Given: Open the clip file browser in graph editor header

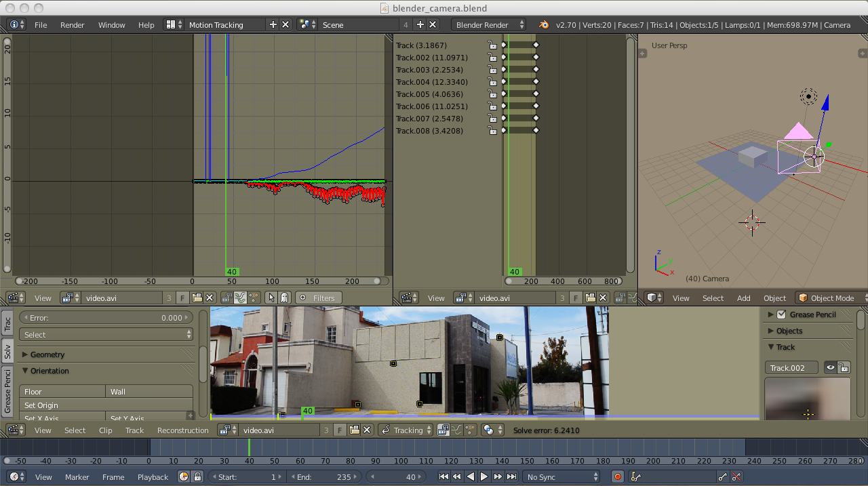Looking at the screenshot, I should (197, 298).
